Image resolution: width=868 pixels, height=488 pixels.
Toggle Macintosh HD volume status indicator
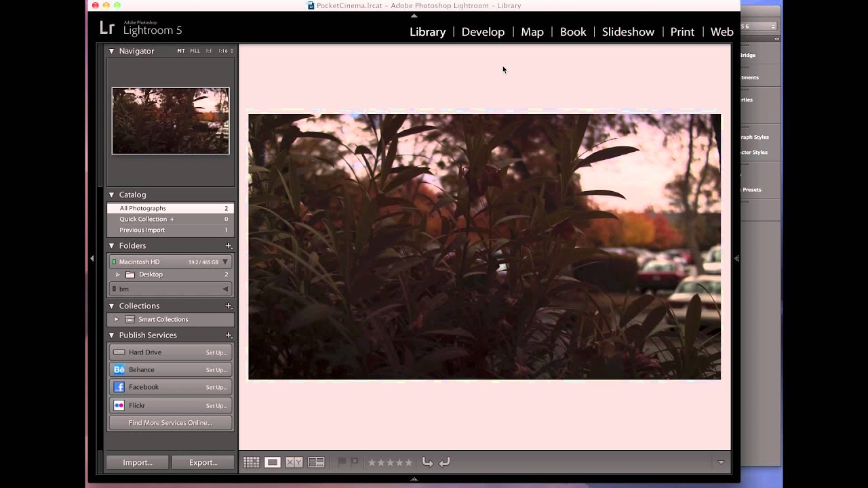coord(114,262)
